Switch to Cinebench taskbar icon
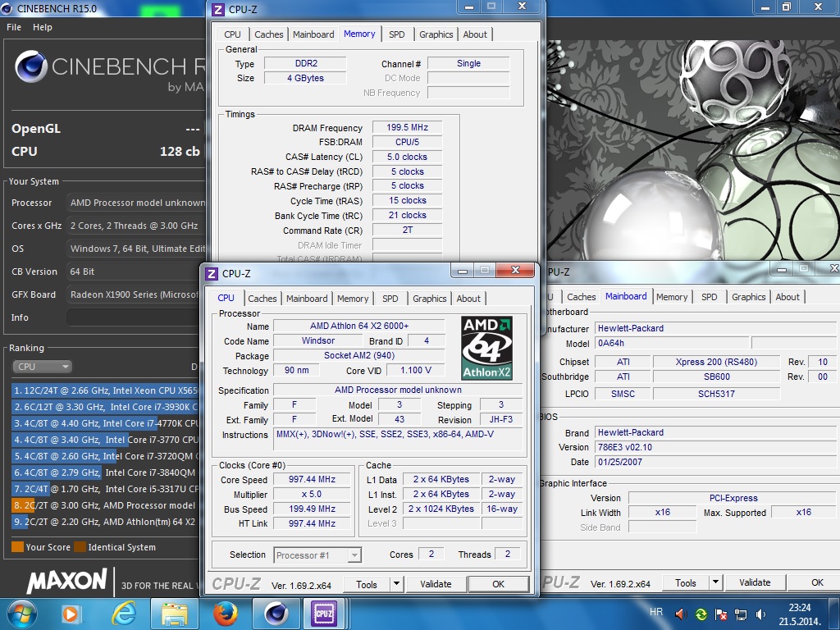The height and width of the screenshot is (630, 840). coord(276,614)
